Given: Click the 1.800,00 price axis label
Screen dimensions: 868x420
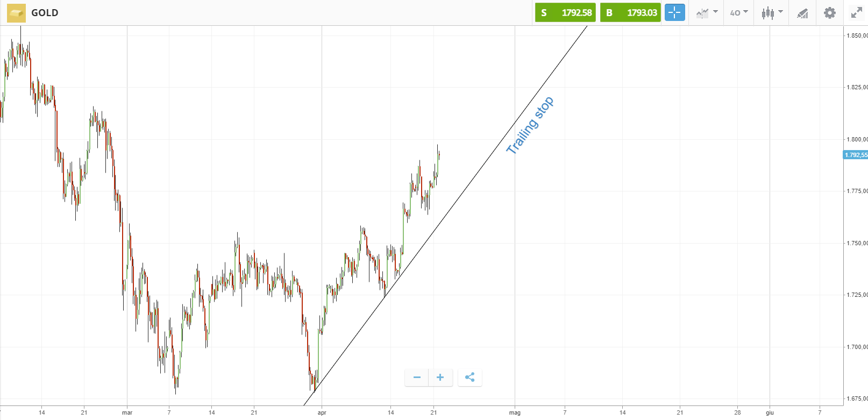Looking at the screenshot, I should (x=857, y=139).
